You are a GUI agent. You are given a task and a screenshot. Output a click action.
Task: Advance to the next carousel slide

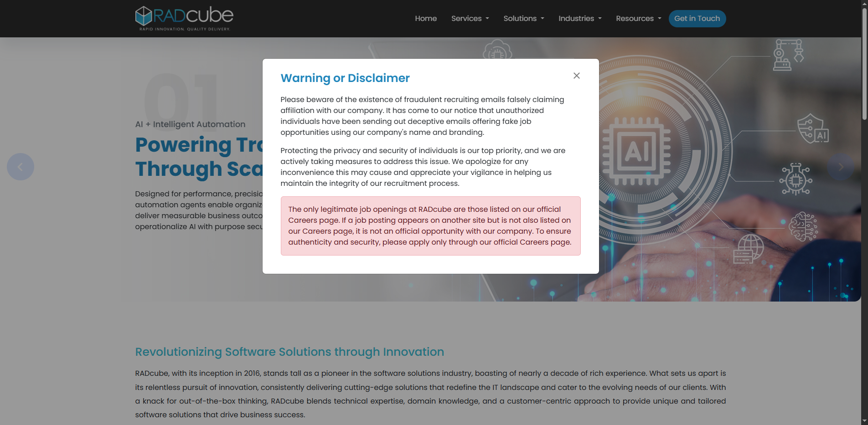point(841,167)
